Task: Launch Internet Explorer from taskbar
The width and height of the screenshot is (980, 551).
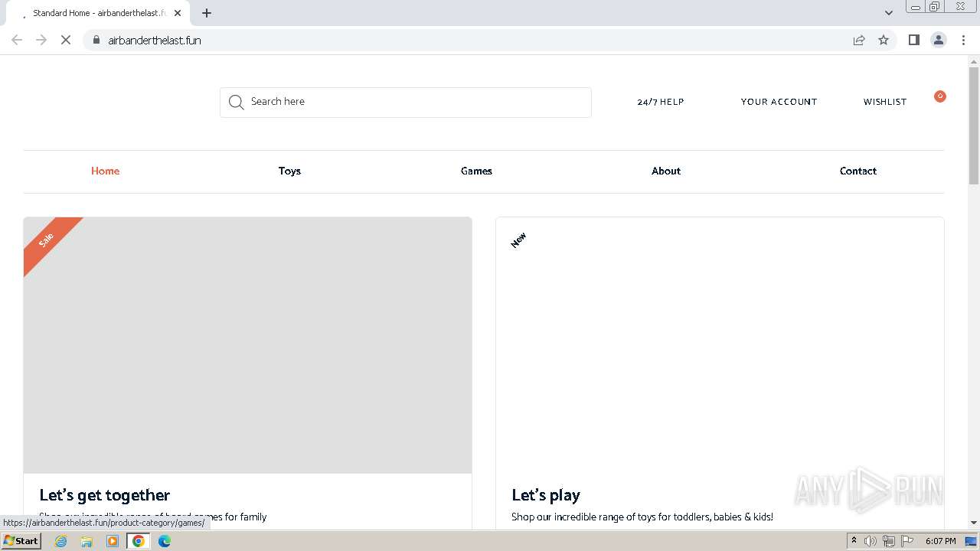Action: click(x=61, y=541)
